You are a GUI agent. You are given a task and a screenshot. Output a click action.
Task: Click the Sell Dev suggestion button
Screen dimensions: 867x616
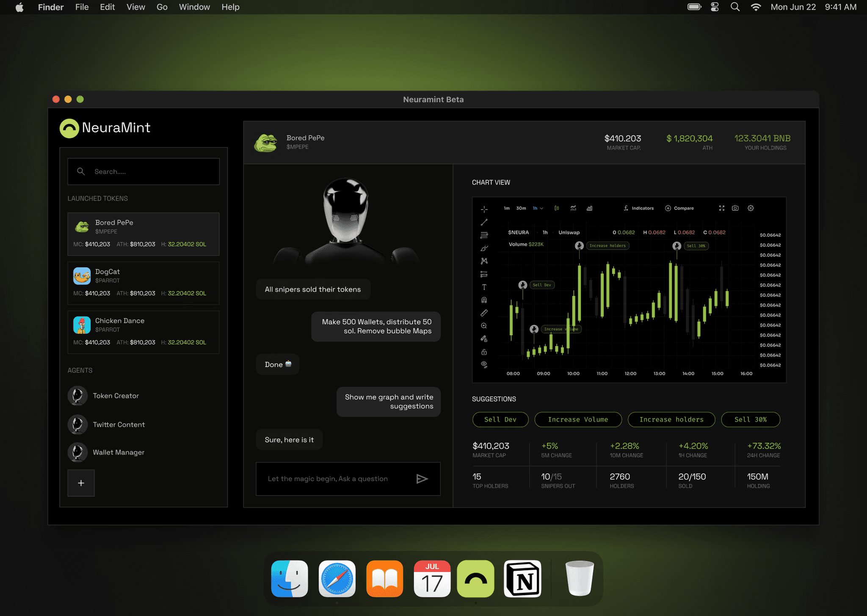pos(500,419)
